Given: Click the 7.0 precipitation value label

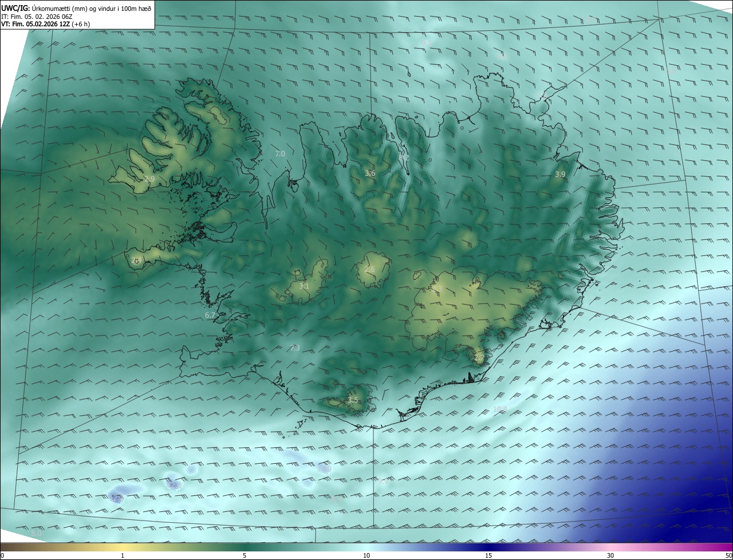Looking at the screenshot, I should (x=280, y=154).
